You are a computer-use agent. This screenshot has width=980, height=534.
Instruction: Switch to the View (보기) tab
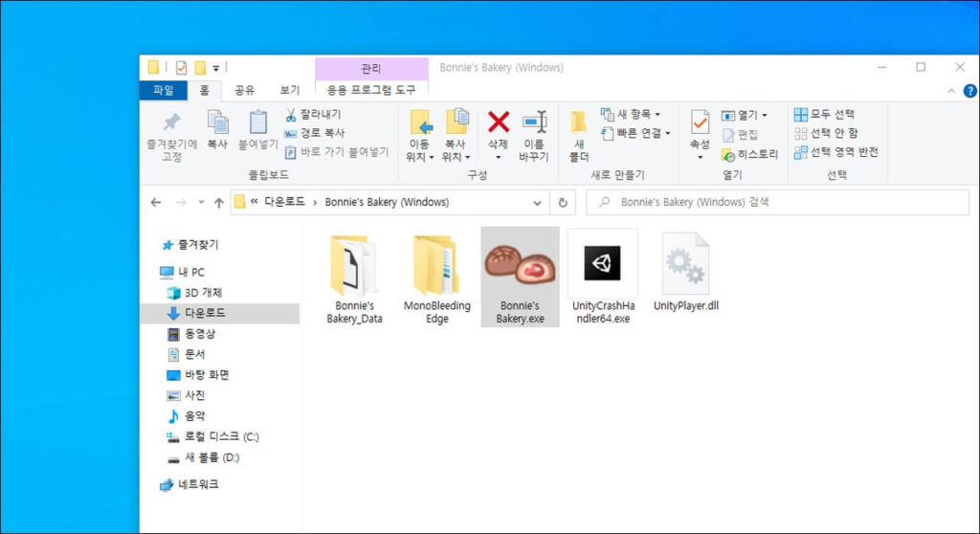tap(289, 90)
